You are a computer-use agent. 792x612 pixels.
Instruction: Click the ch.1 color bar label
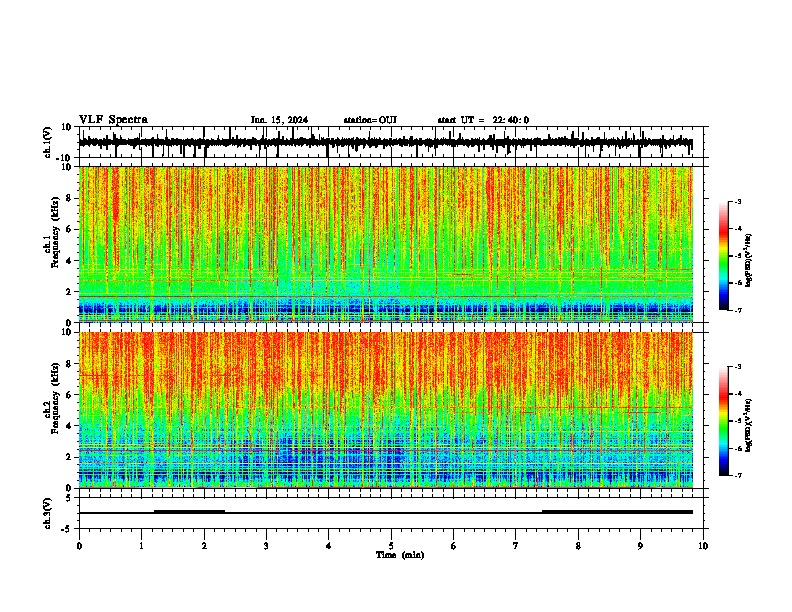pos(749,260)
